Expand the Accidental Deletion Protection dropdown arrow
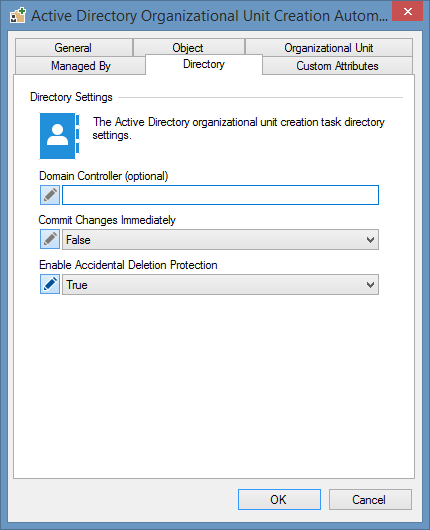 tap(370, 285)
